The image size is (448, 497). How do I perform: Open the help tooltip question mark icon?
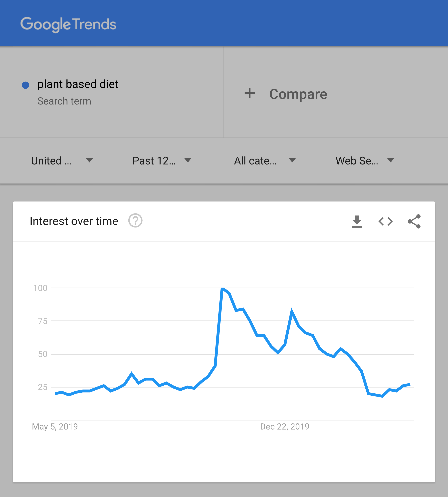click(135, 220)
